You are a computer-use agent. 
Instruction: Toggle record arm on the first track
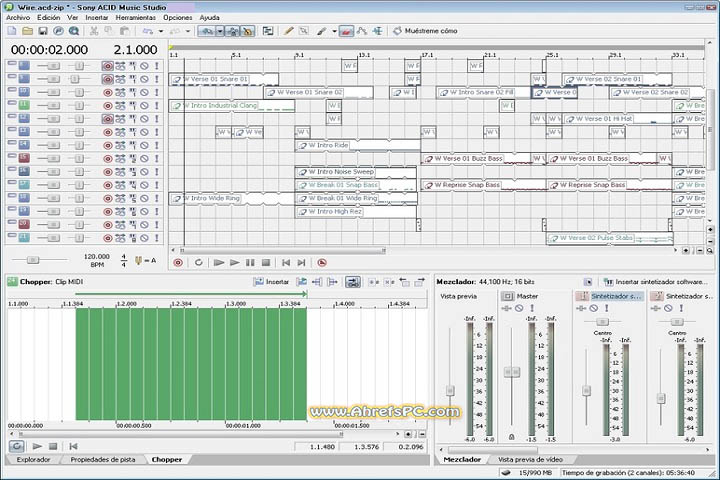107,66
